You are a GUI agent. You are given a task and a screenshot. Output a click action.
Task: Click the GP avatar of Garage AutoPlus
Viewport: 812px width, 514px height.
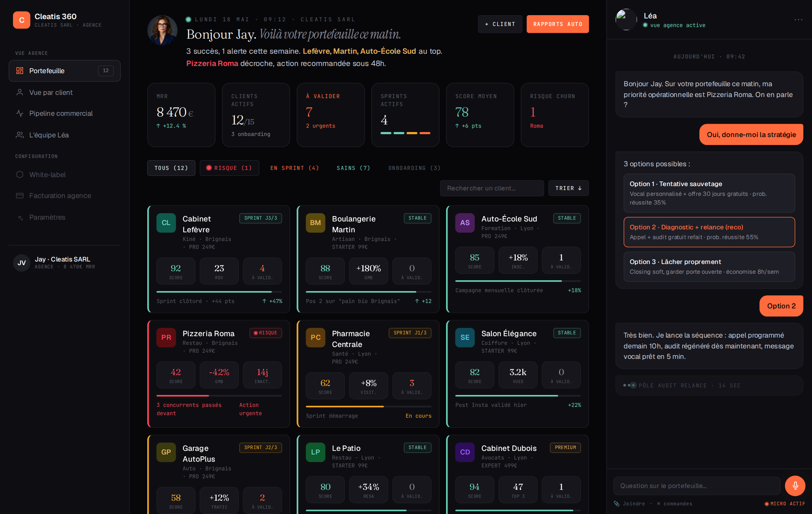pos(166,452)
